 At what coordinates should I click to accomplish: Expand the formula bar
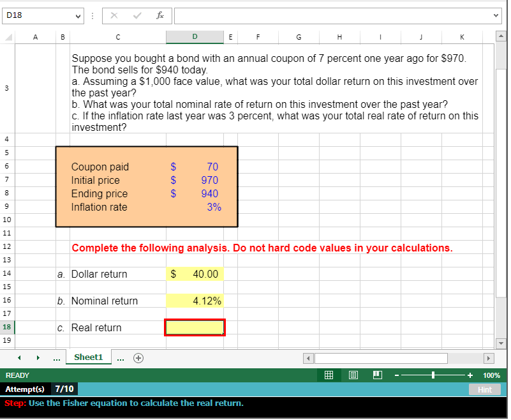tap(496, 15)
